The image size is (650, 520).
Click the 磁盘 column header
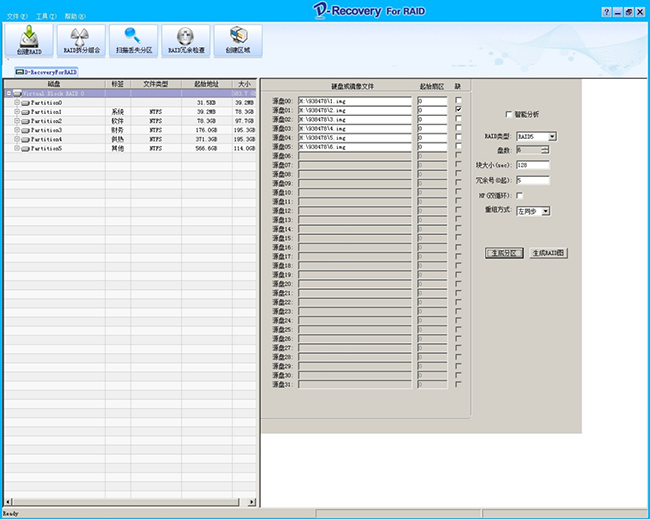click(x=55, y=84)
